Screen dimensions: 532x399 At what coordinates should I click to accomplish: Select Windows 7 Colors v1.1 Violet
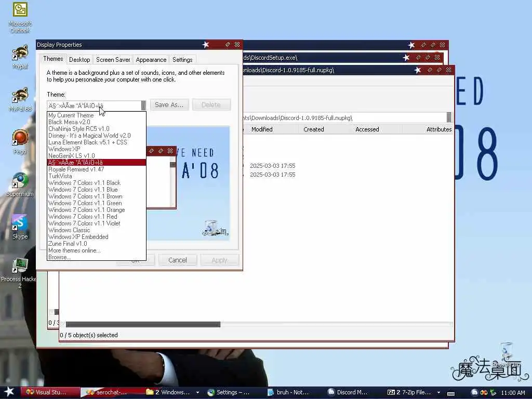click(x=96, y=223)
